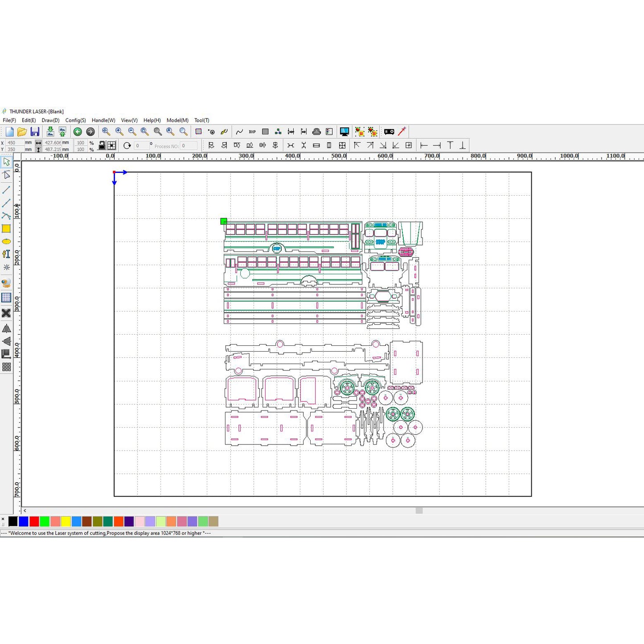Viewport: 644px width, 644px height.
Task: Click the Save file icon
Action: pos(35,131)
